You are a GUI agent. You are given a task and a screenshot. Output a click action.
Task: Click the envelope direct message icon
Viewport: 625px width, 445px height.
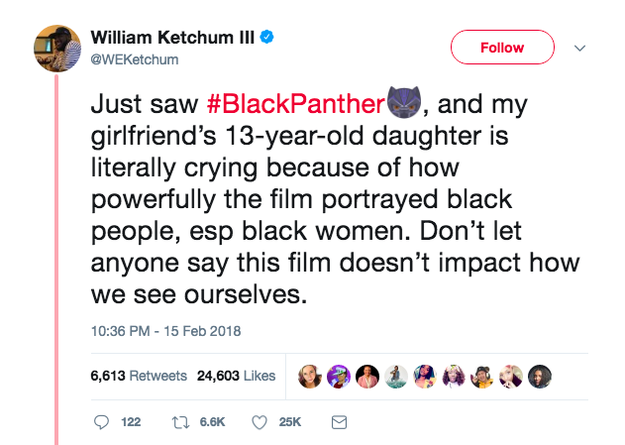[338, 423]
